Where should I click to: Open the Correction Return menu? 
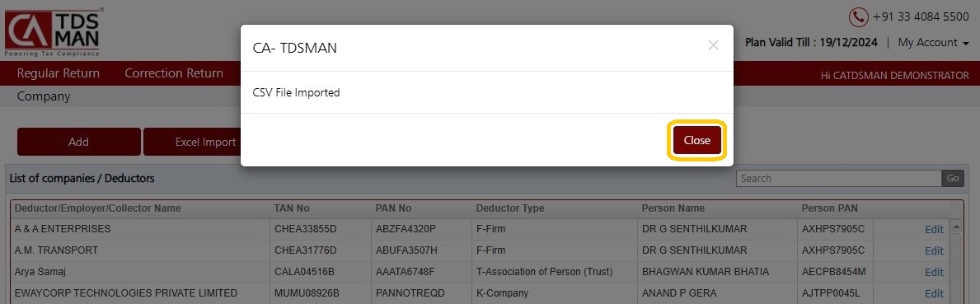coord(174,73)
